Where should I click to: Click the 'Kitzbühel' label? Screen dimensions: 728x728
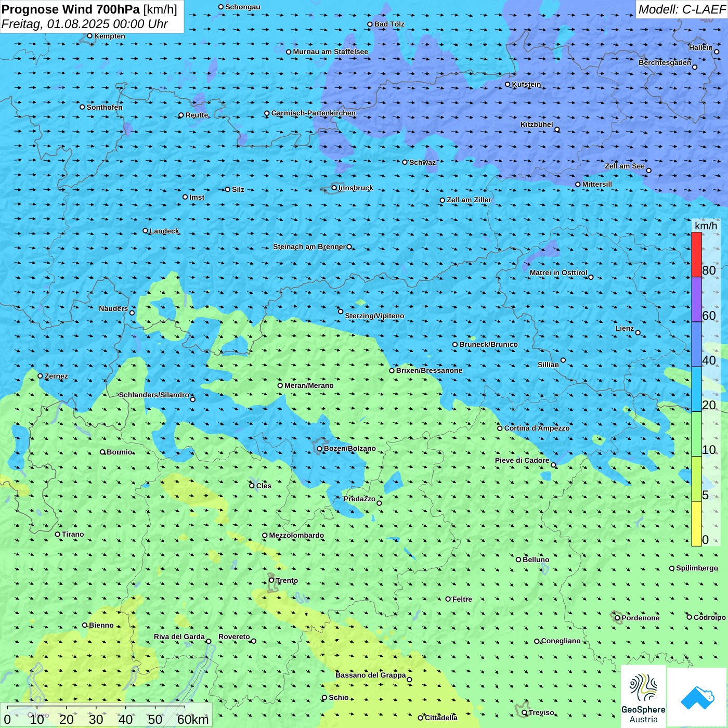click(537, 124)
